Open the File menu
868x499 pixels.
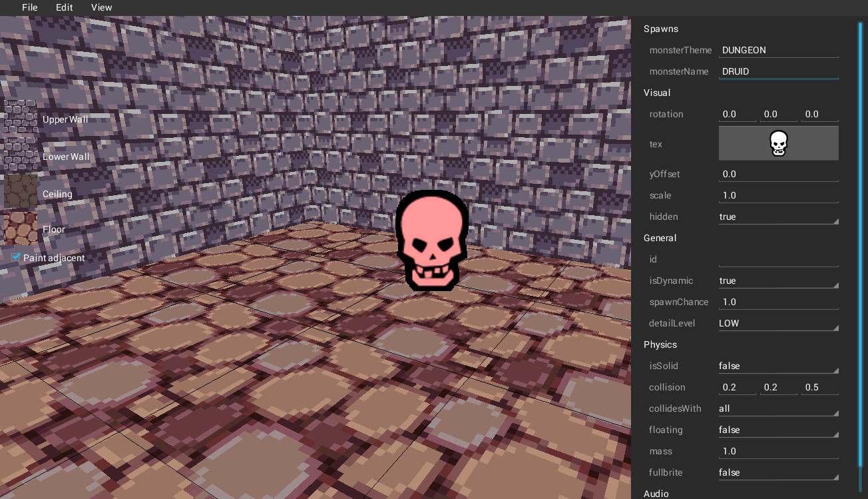pyautogui.click(x=30, y=7)
